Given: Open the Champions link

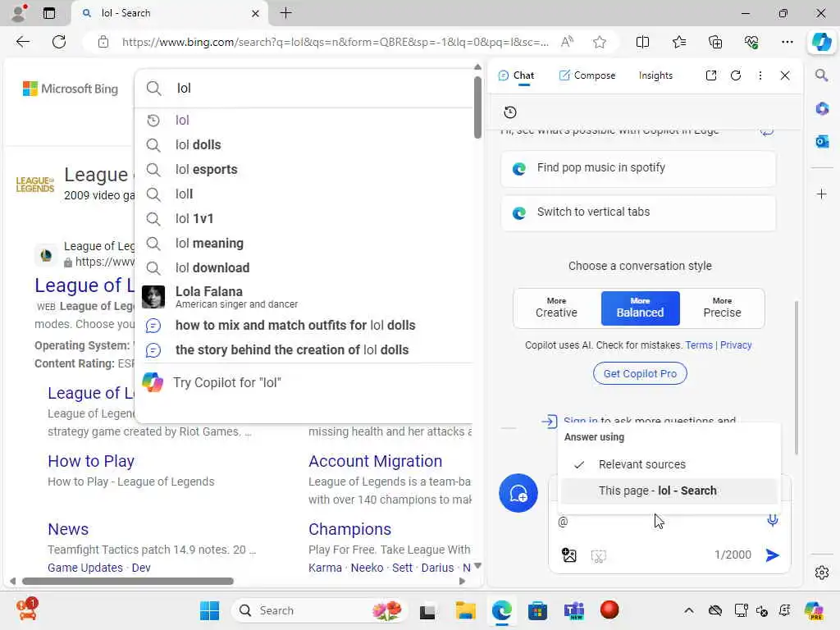Looking at the screenshot, I should pos(349,529).
